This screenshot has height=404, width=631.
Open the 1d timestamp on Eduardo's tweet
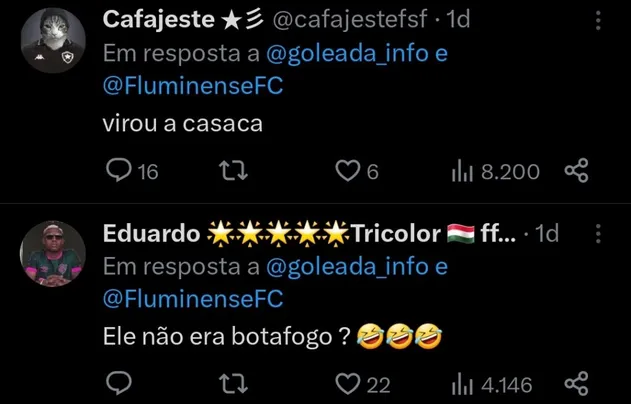pyautogui.click(x=546, y=234)
